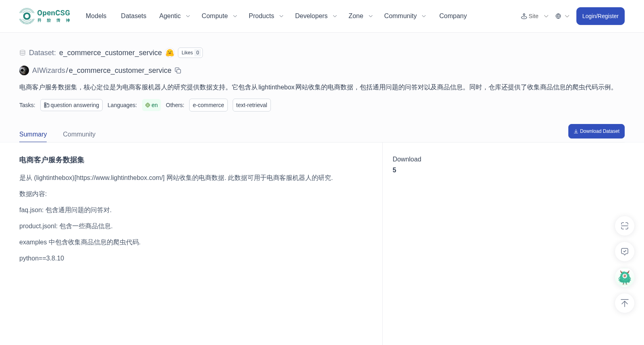This screenshot has width=644, height=345.
Task: Click the question answering task icon
Action: tap(47, 105)
